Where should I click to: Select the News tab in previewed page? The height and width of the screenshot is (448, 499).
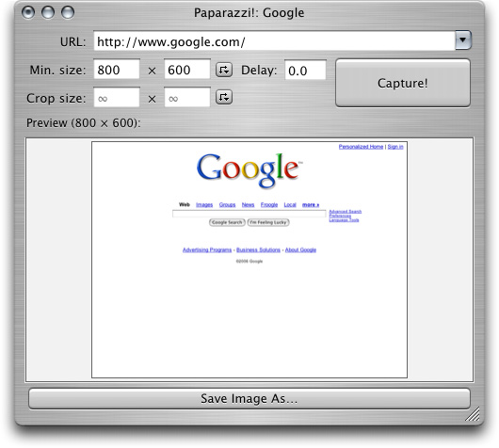click(x=248, y=204)
